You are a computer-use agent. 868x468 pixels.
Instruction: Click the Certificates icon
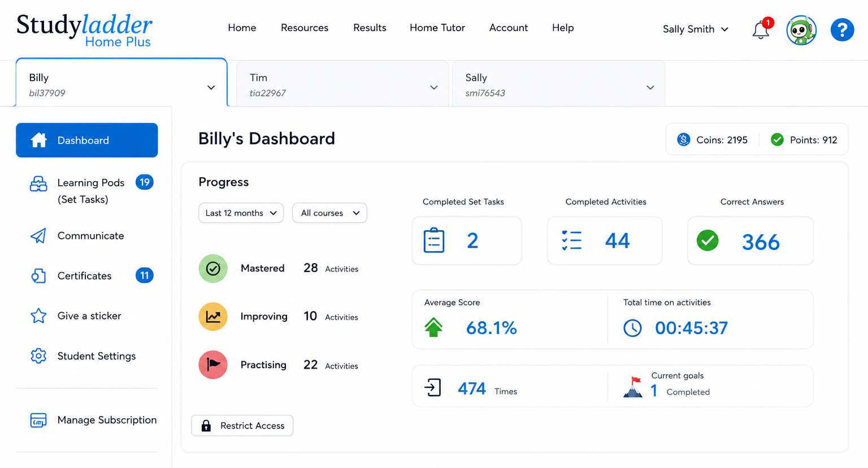38,275
